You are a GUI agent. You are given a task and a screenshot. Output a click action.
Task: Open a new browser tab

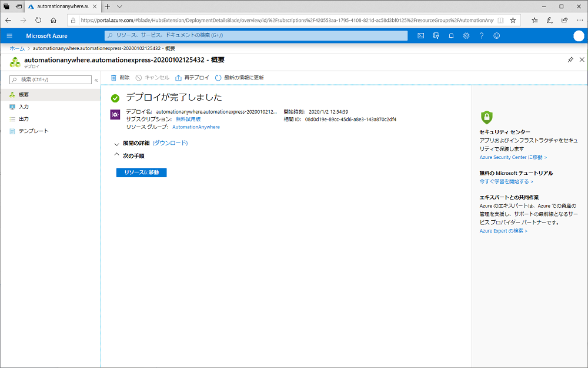point(107,6)
